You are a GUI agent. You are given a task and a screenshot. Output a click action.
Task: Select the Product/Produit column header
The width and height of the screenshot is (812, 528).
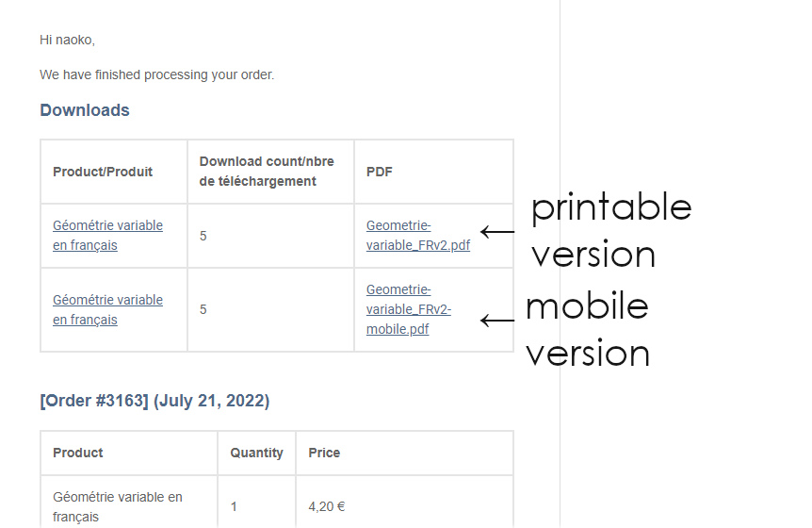pos(103,172)
